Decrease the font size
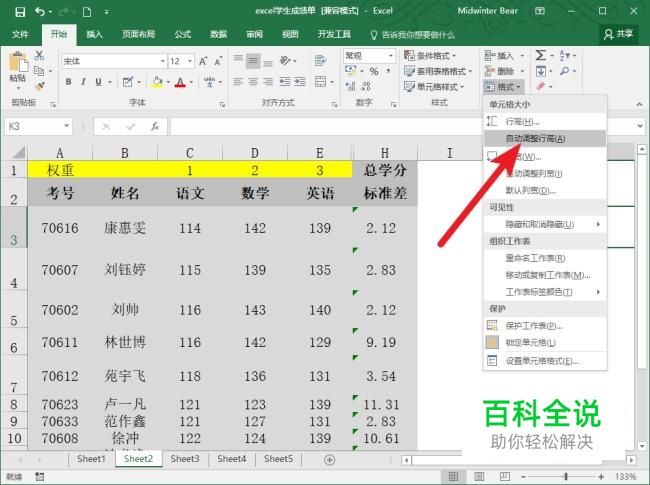This screenshot has height=485, width=650. (218, 61)
